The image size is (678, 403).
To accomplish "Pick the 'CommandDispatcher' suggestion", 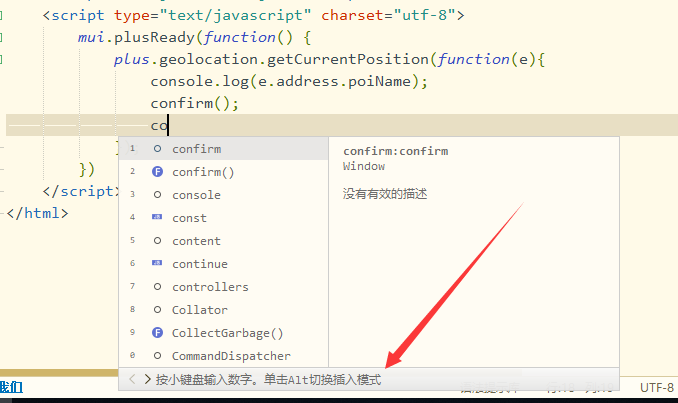I will (224, 356).
